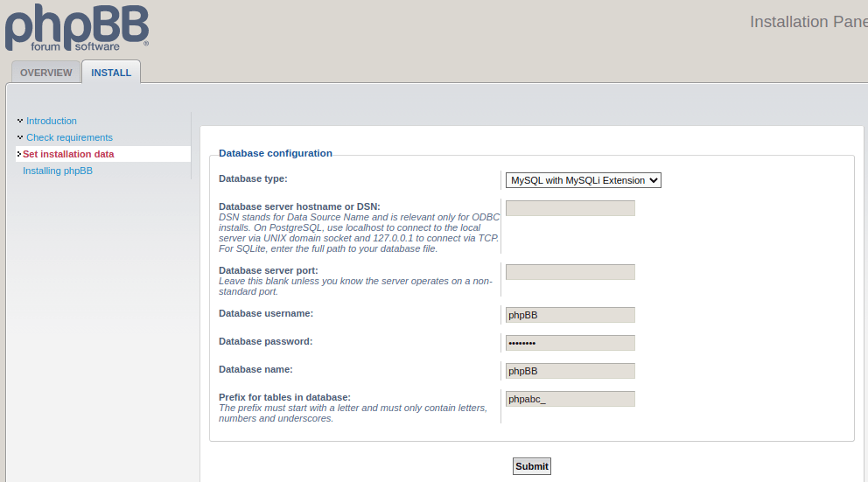Open the Database type dropdown

coord(583,180)
